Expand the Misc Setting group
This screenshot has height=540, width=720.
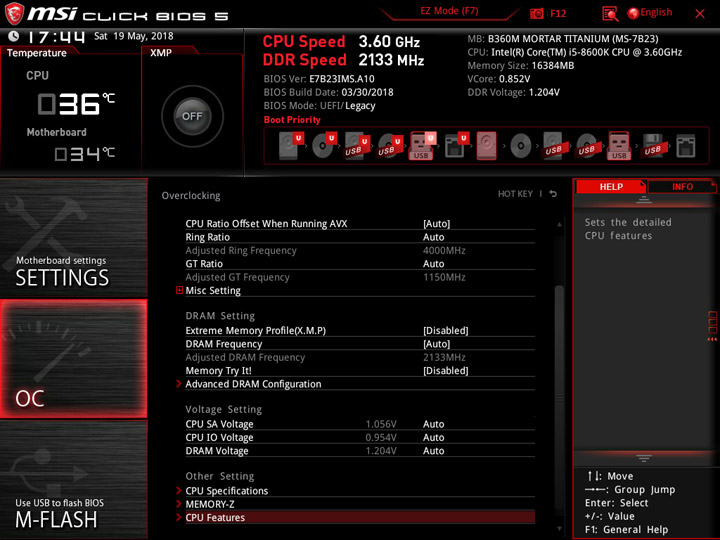pyautogui.click(x=213, y=291)
